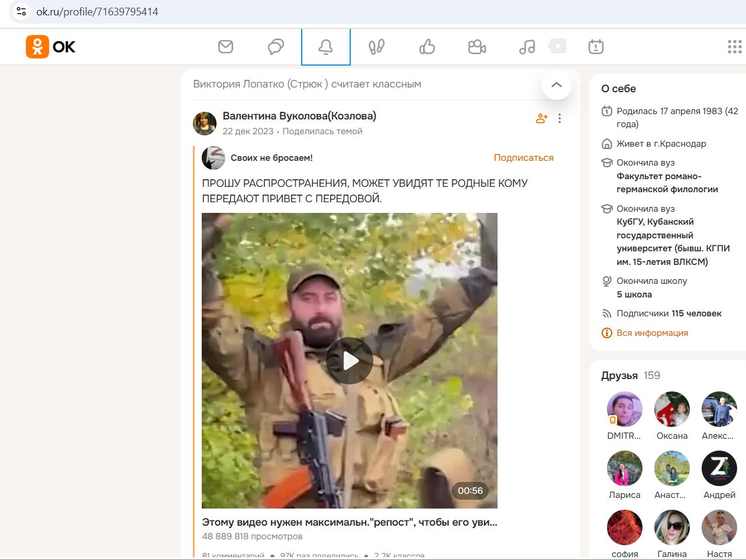
Task: Open the video camera icon
Action: [x=477, y=47]
